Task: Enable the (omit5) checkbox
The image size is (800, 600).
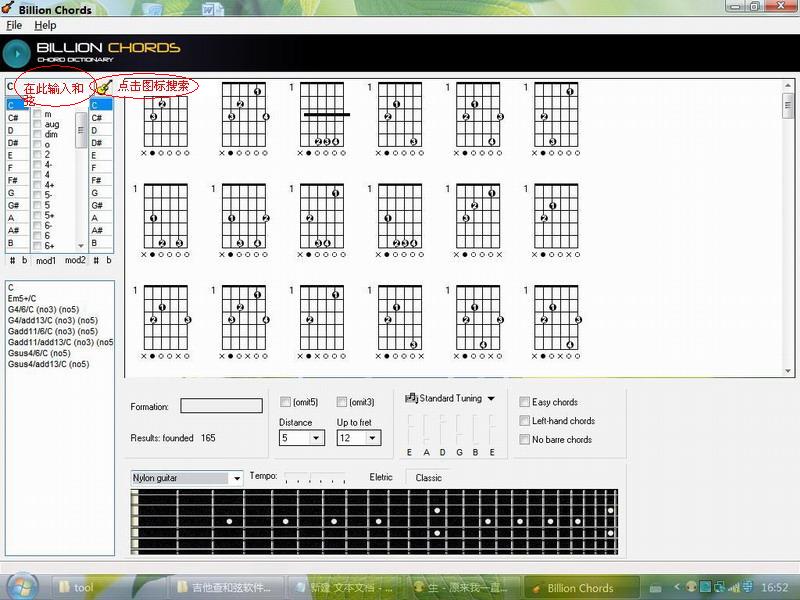Action: (285, 402)
